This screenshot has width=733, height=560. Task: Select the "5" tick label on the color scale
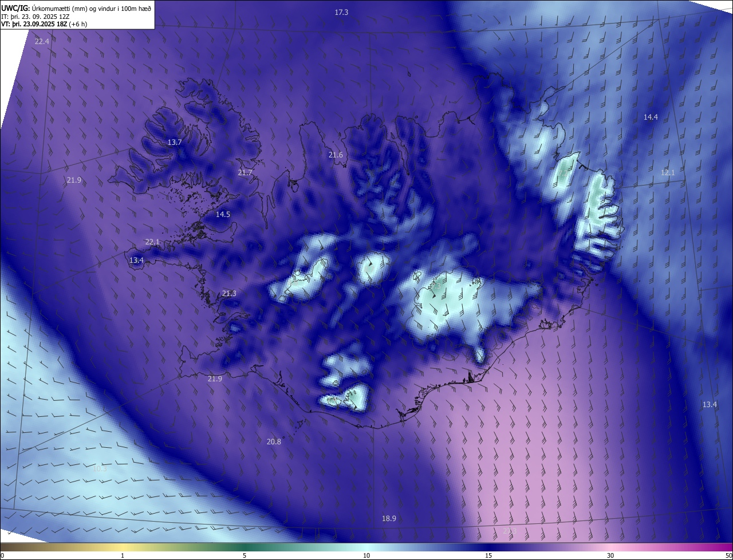tap(245, 555)
